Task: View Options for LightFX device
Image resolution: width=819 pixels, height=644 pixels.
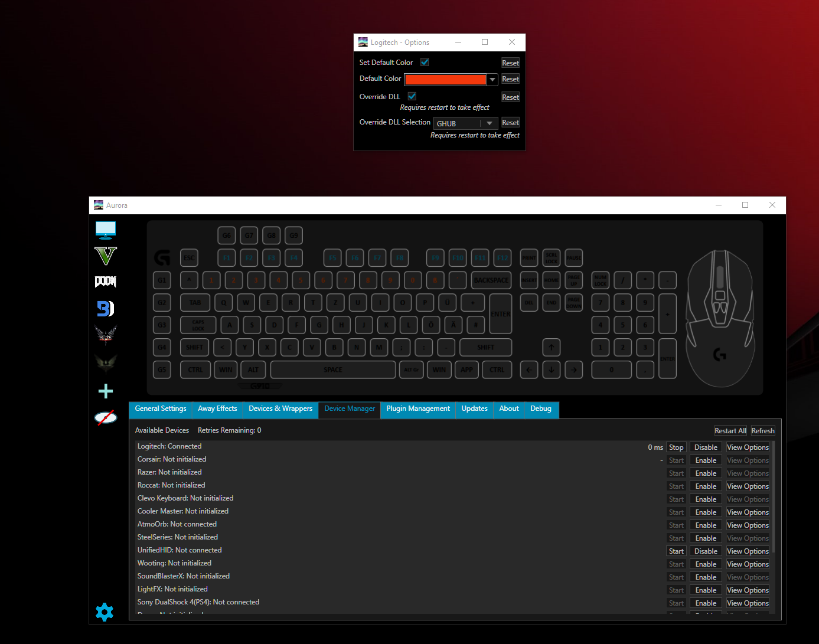Action: (748, 590)
